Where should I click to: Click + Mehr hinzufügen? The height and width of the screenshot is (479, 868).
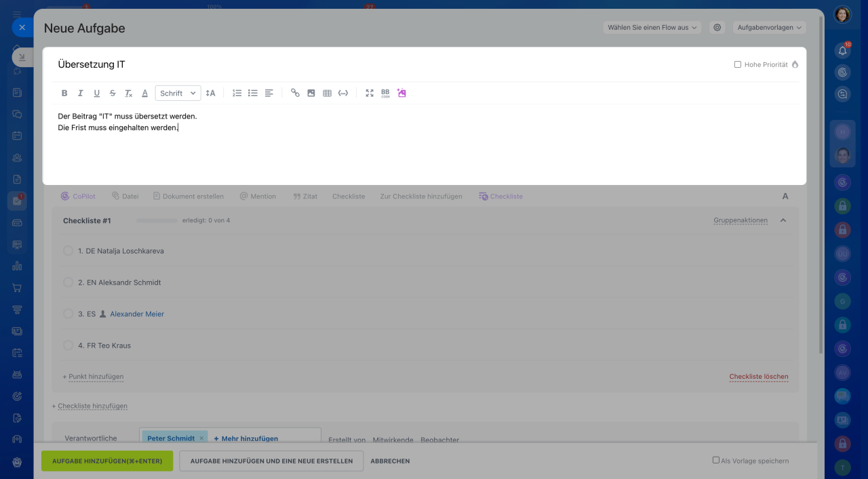click(246, 438)
